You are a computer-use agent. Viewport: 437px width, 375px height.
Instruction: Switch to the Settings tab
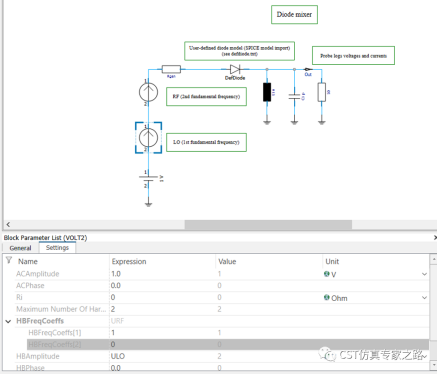[x=57, y=248]
